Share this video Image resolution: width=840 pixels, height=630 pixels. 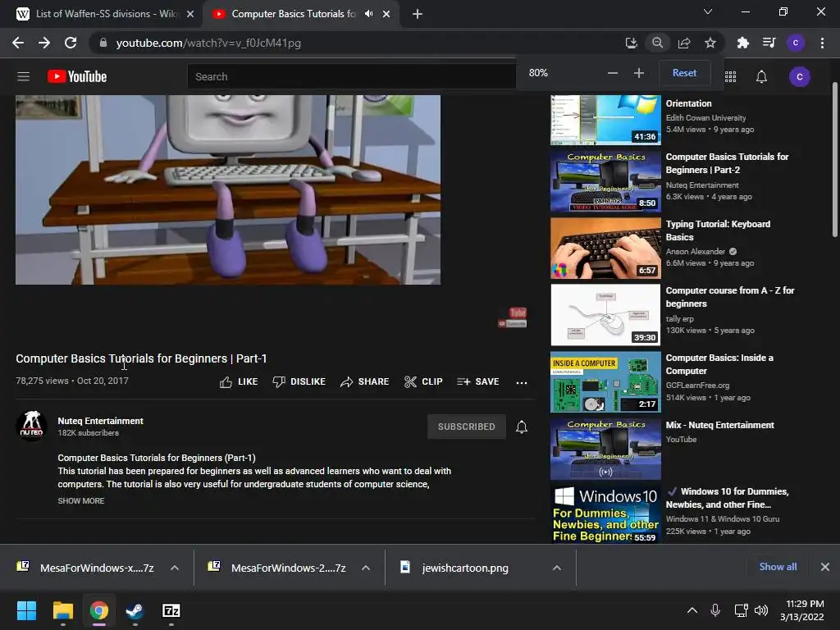364,381
